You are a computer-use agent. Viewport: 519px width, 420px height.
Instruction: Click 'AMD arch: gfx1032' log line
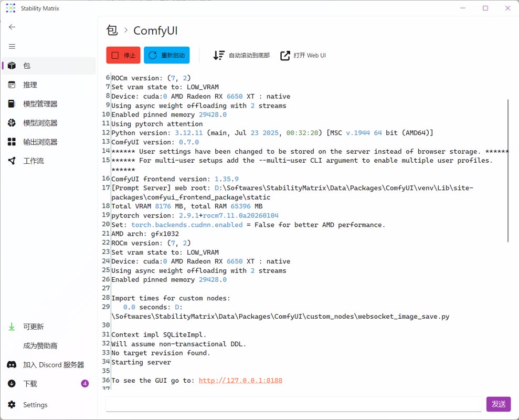[145, 234]
